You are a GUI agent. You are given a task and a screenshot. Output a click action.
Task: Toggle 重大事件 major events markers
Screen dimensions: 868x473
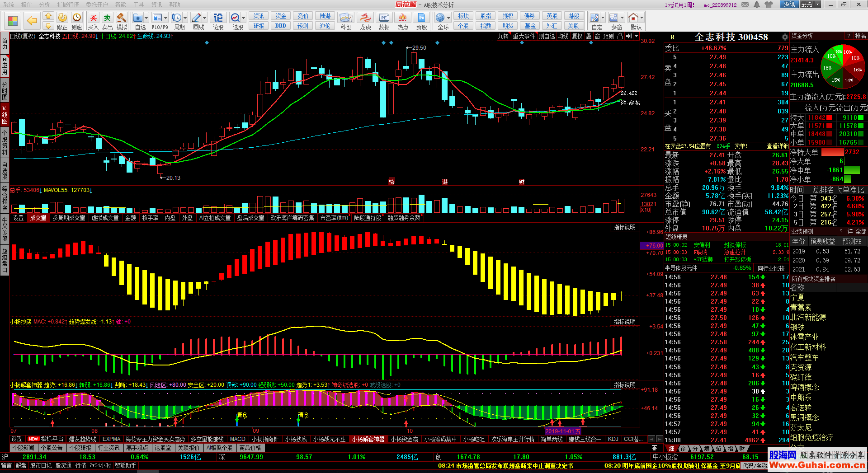[524, 36]
